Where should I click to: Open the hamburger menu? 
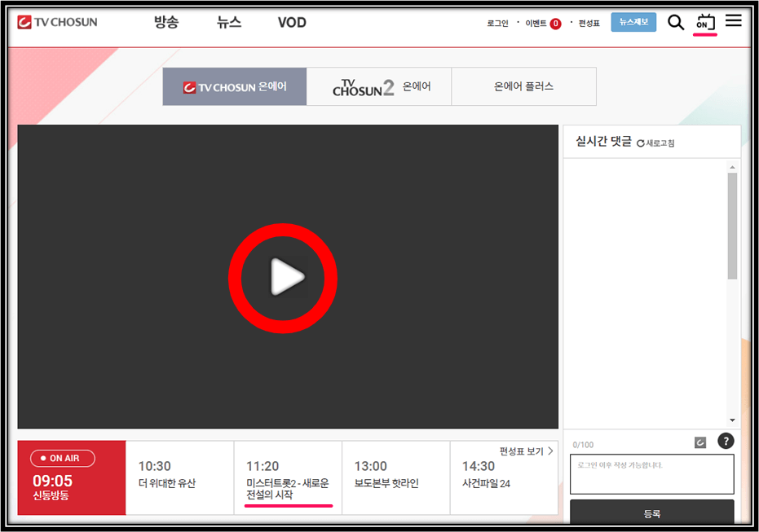pyautogui.click(x=734, y=21)
